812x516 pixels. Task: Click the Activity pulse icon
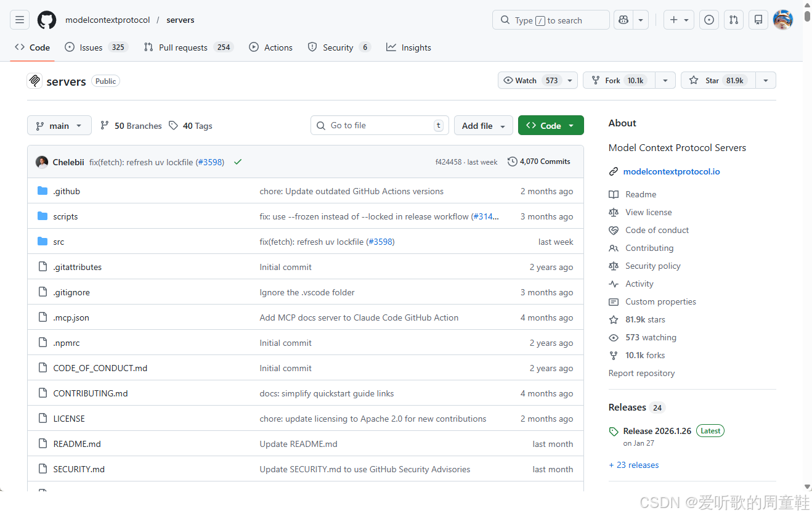pos(614,284)
